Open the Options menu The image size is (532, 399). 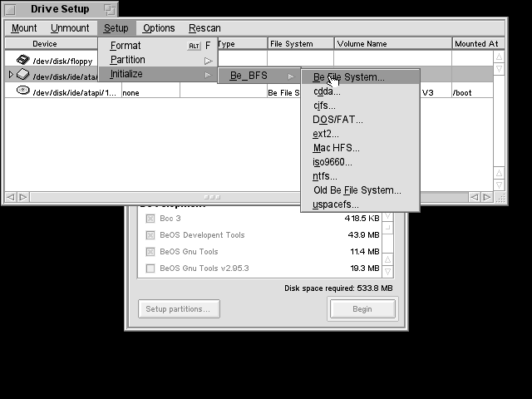(x=159, y=28)
